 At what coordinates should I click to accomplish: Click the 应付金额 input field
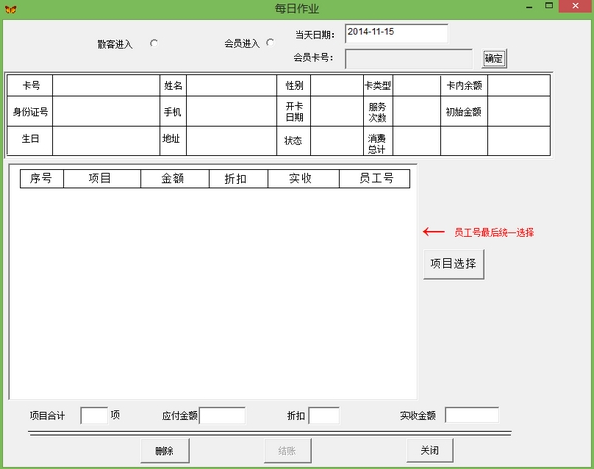tap(222, 416)
